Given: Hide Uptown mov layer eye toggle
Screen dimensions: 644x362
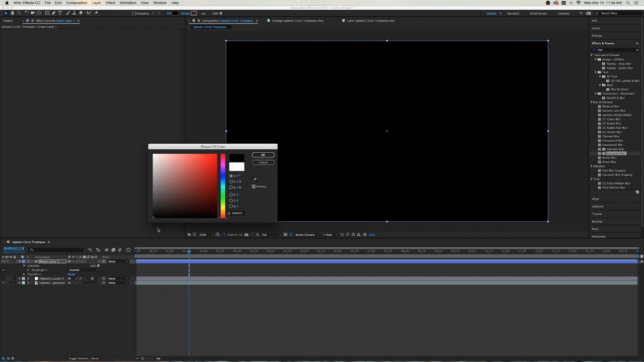Looking at the screenshot, I should pos(3,283).
